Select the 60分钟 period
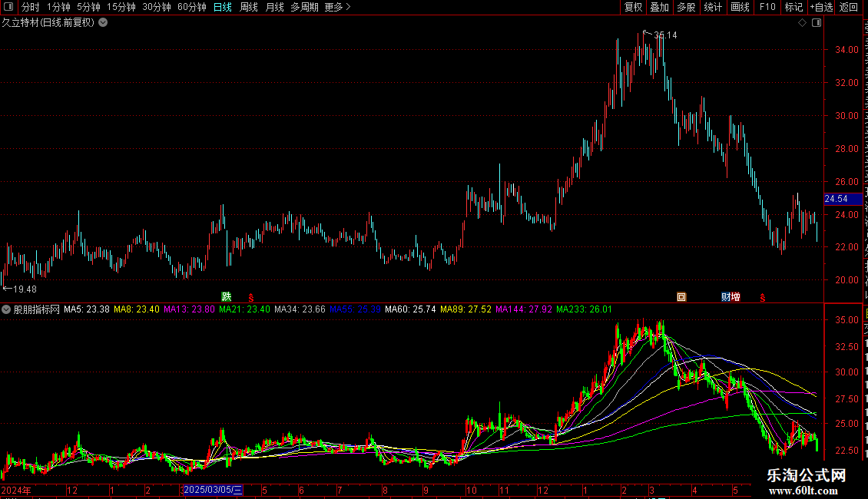This screenshot has height=499, width=868. 191,7
